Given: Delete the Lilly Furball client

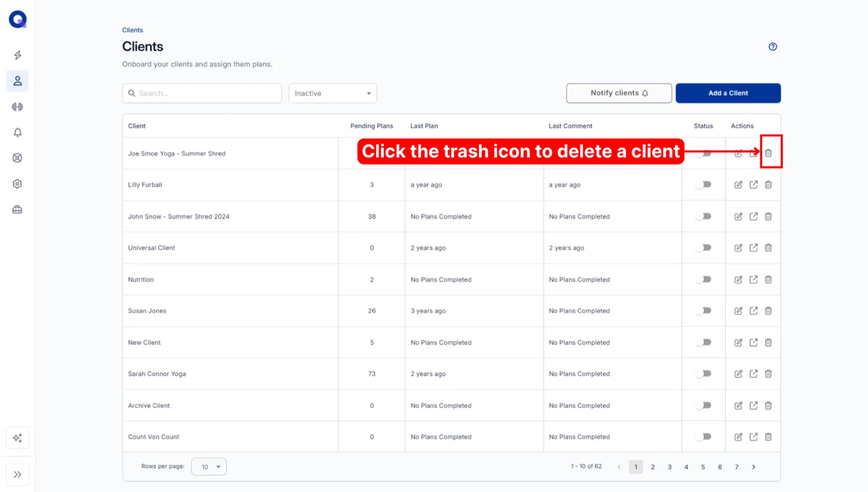Looking at the screenshot, I should click(x=768, y=185).
